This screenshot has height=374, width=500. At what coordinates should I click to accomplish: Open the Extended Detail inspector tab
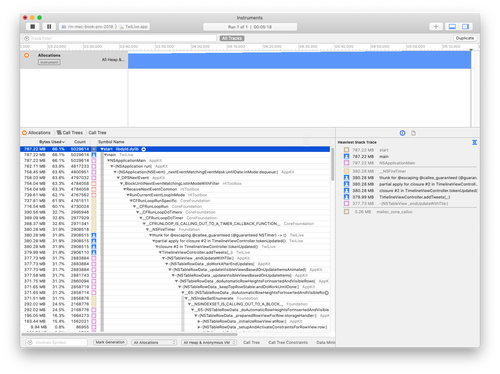[402, 133]
